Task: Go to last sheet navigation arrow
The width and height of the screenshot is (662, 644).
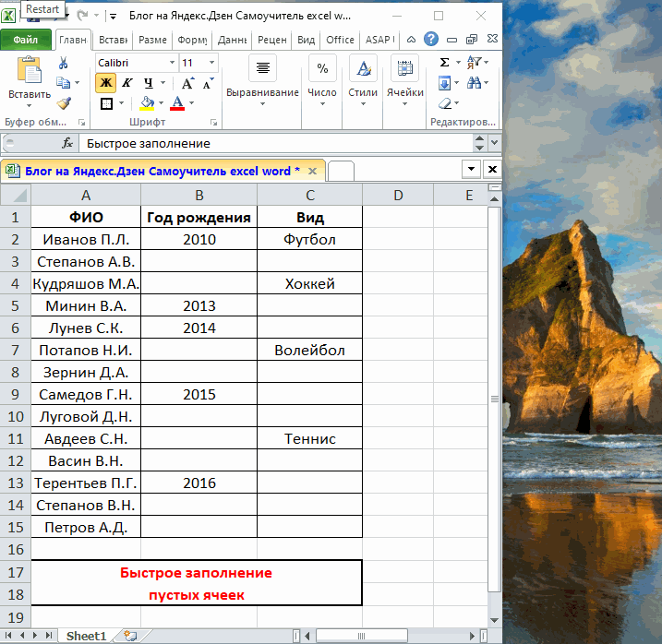Action: (x=50, y=635)
